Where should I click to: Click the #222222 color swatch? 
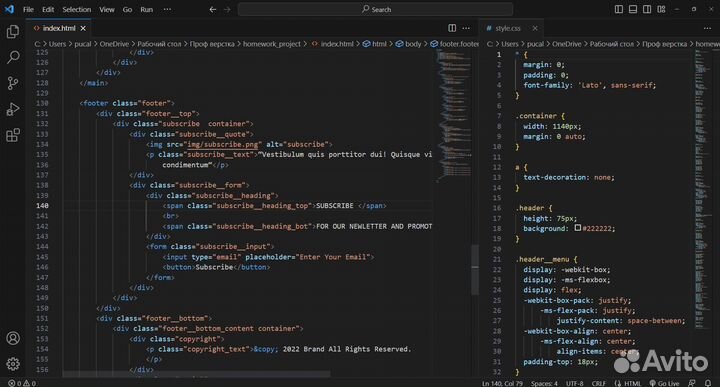click(x=578, y=228)
